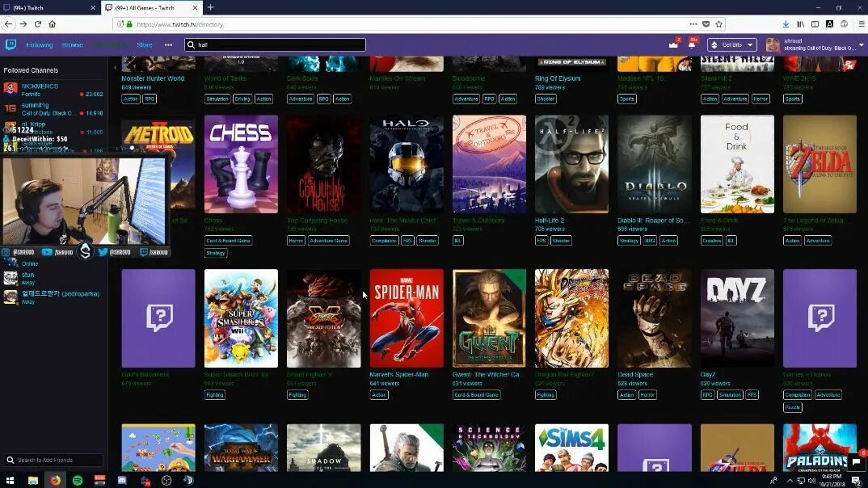Click The Sims 4 box art
This screenshot has width=868, height=488.
click(571, 448)
